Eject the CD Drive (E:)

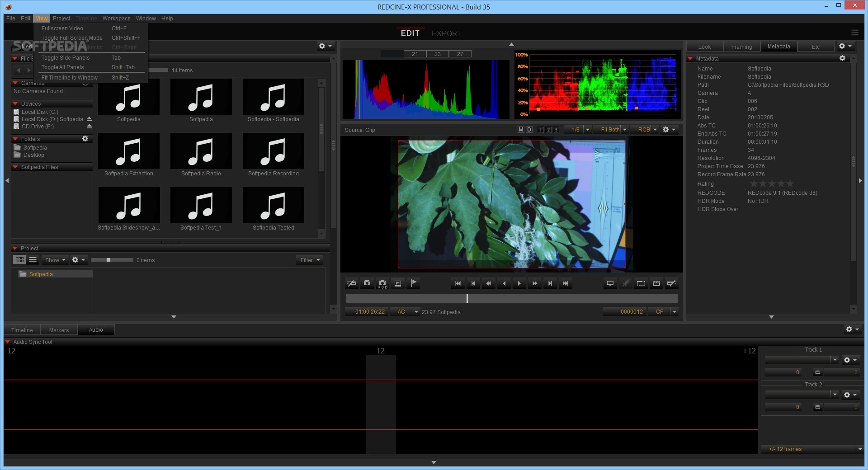pyautogui.click(x=89, y=127)
